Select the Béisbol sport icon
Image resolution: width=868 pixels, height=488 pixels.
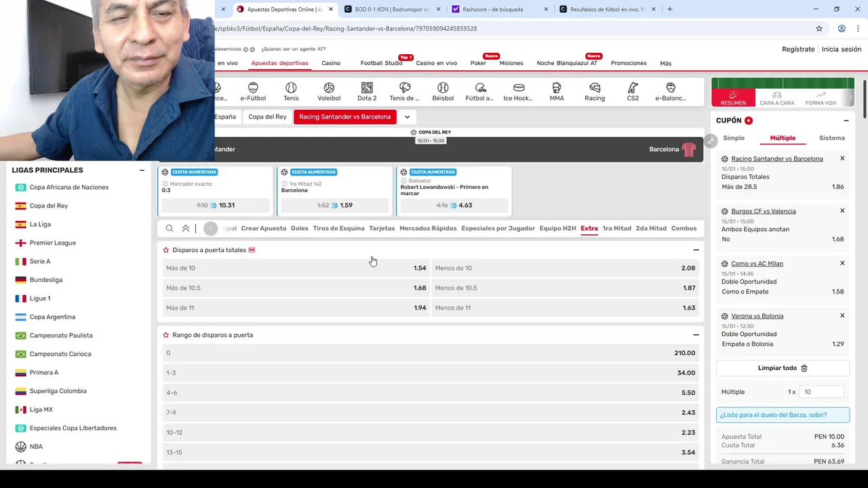(443, 91)
